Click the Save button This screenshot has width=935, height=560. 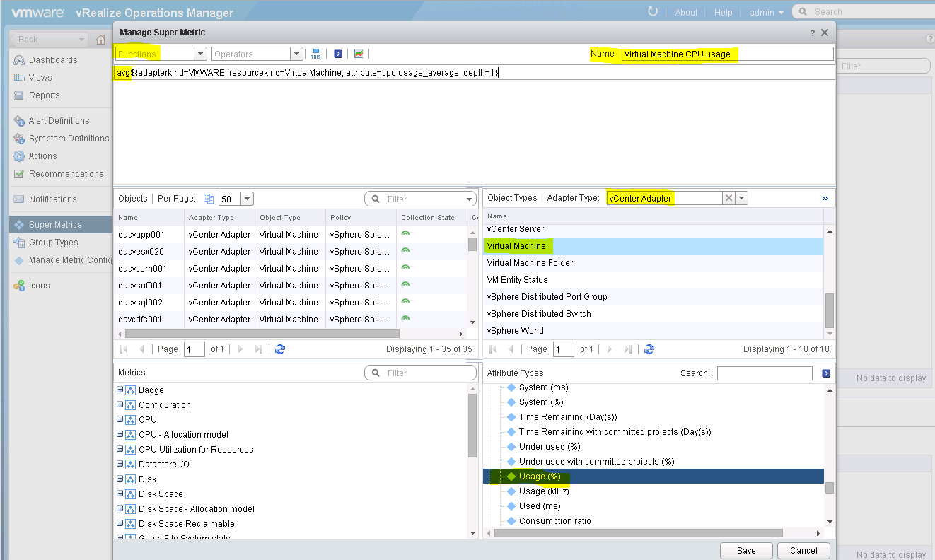[746, 551]
